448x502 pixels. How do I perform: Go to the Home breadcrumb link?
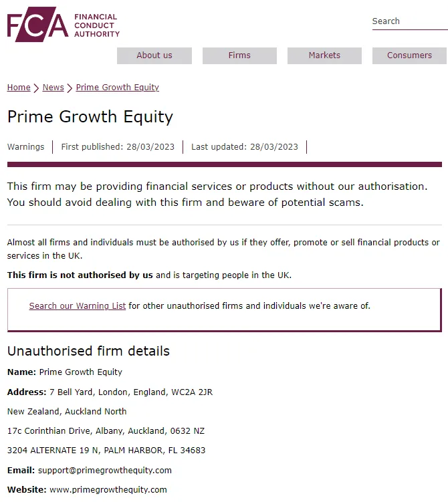(x=19, y=88)
